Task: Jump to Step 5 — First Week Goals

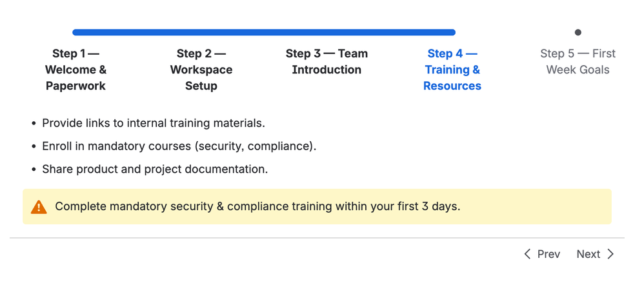Action: pyautogui.click(x=578, y=61)
